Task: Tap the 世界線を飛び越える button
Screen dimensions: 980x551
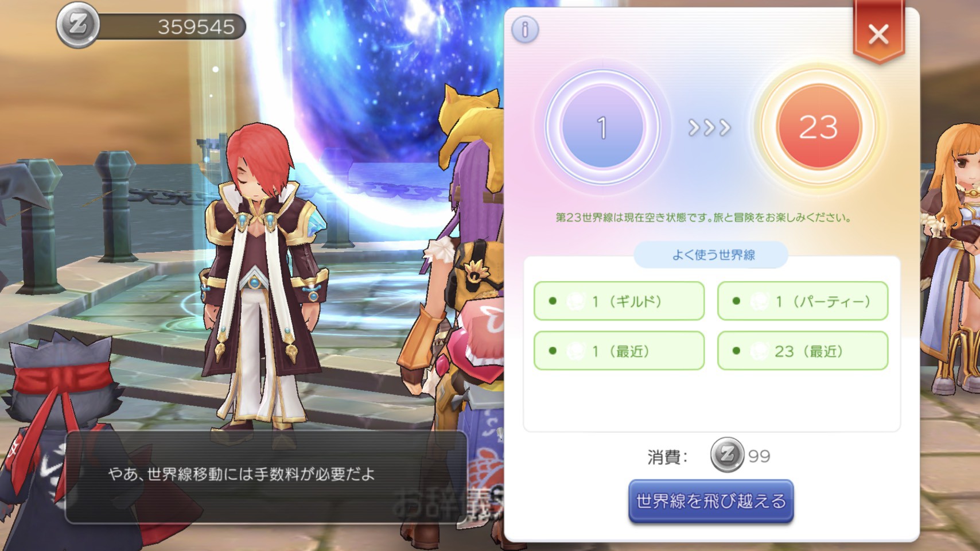Action: tap(711, 501)
